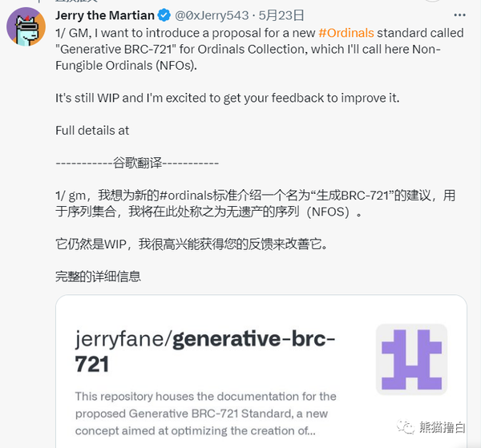This screenshot has height=448, width=481.
Task: Click the 5月23日 tweet date
Action: [x=281, y=15]
